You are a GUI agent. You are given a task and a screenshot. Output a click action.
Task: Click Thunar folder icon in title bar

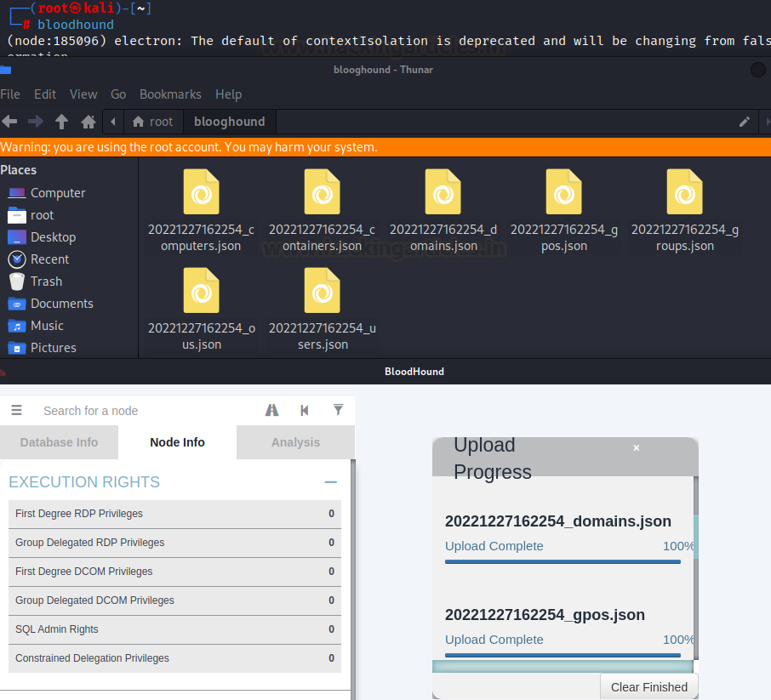[x=5, y=70]
